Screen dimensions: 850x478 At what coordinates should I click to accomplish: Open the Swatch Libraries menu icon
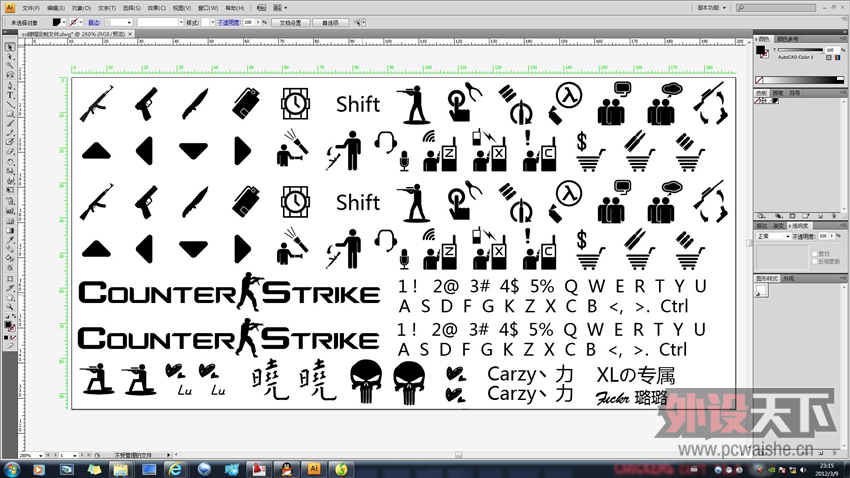click(762, 216)
